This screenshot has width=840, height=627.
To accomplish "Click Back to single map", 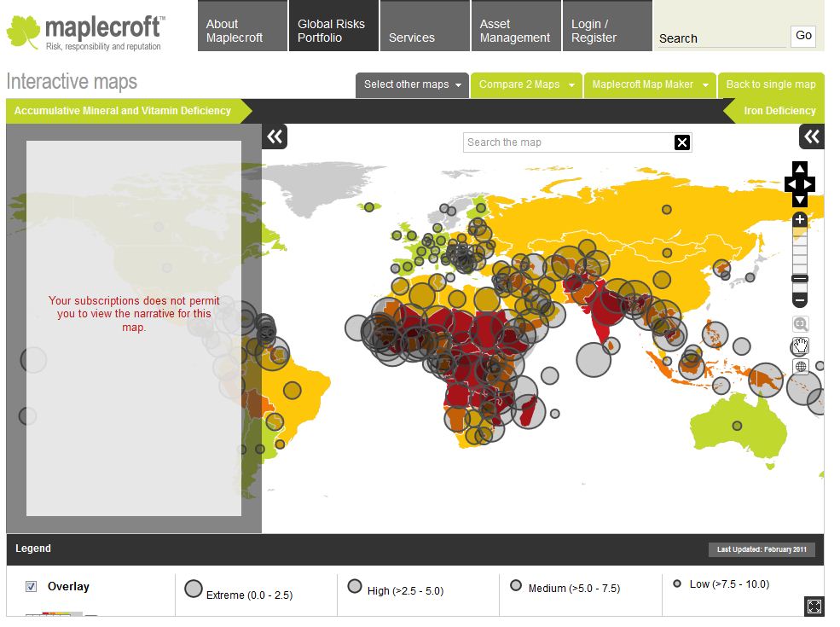I will point(771,84).
